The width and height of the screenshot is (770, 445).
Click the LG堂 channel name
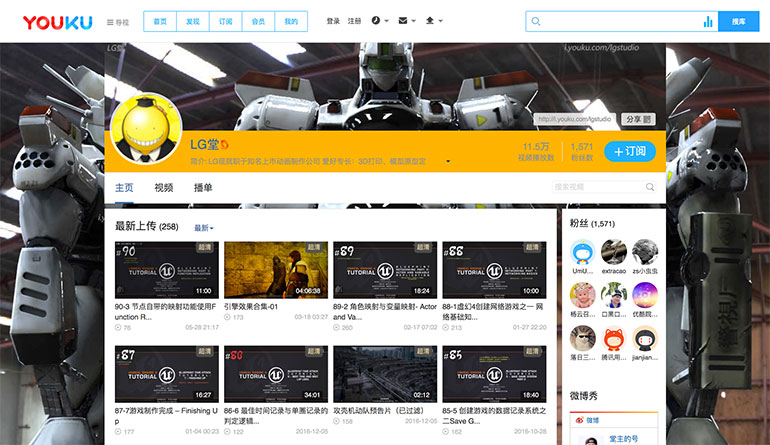(x=204, y=144)
